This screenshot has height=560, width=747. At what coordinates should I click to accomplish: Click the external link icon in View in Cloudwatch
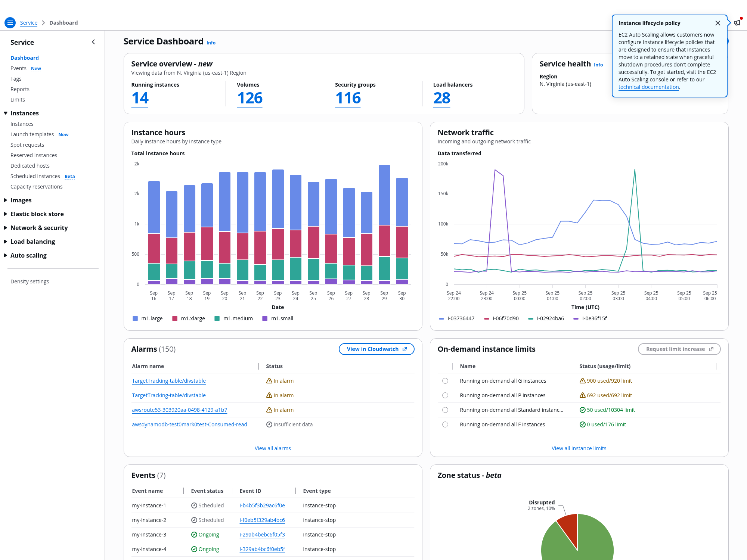[x=405, y=349]
